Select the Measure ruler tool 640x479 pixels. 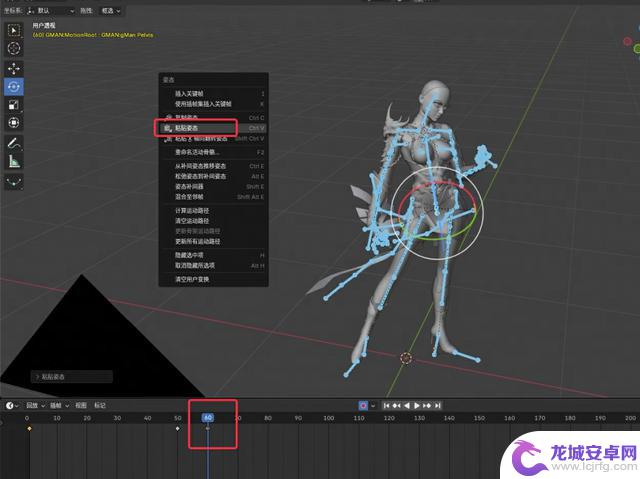click(14, 161)
